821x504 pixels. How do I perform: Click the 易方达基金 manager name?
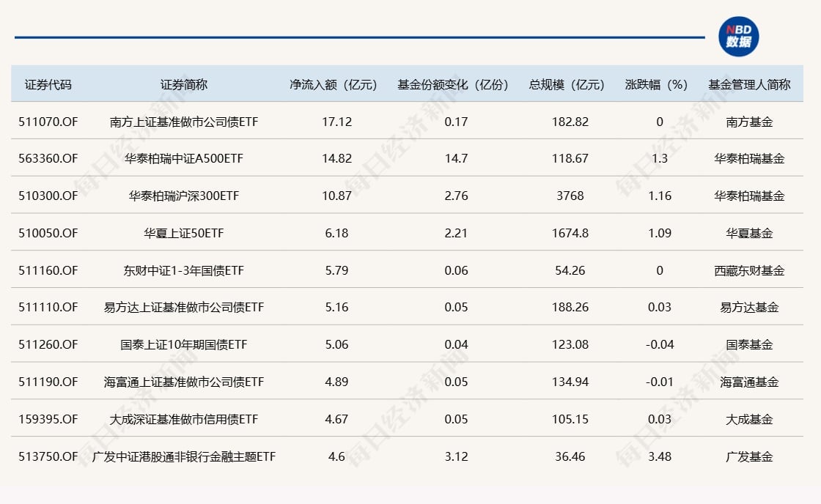point(749,307)
